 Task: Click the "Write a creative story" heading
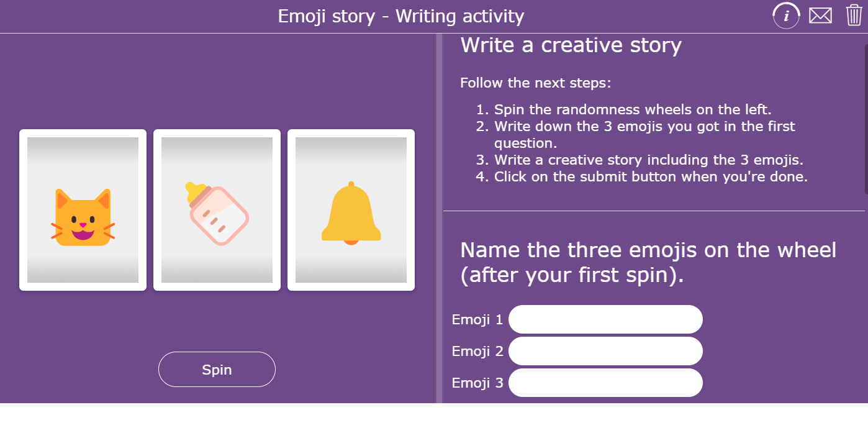[x=571, y=45]
